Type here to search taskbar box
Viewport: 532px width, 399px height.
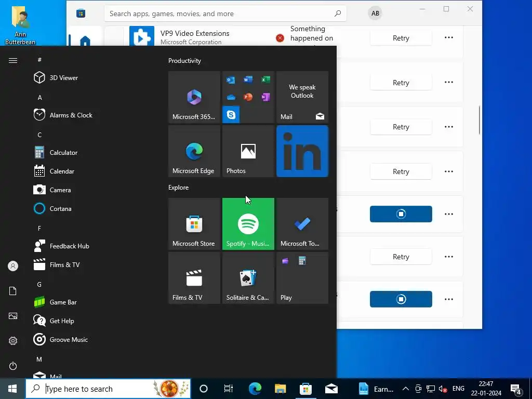(x=108, y=389)
